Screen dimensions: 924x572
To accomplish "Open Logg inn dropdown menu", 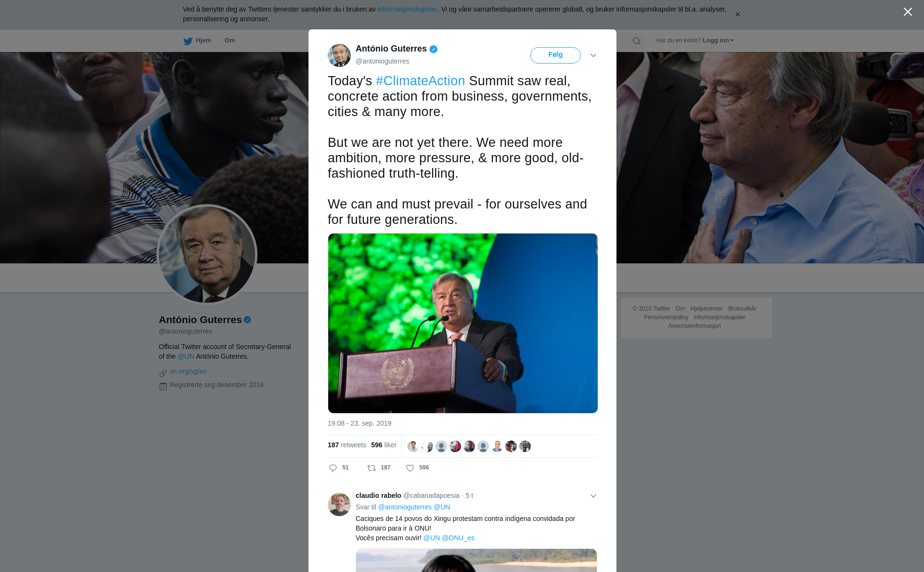I will pyautogui.click(x=718, y=40).
